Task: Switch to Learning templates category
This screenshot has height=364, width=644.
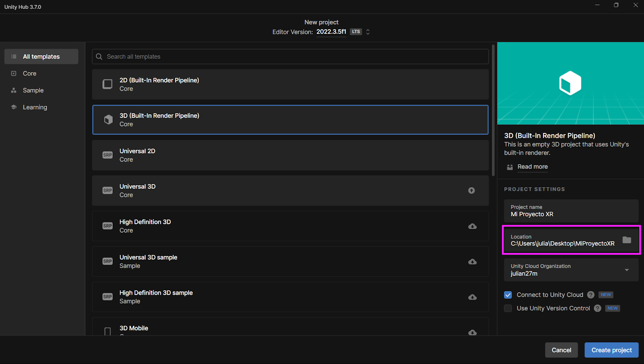Action: tap(35, 108)
